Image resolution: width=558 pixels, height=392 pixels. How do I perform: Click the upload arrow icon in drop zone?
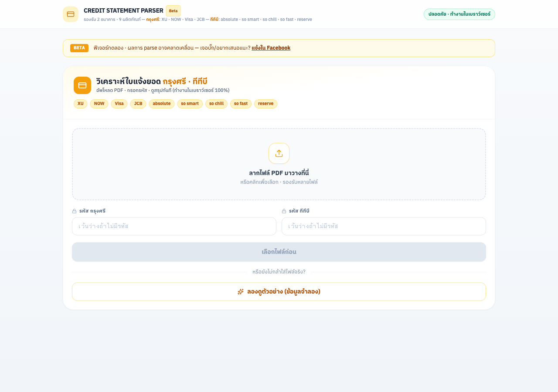coord(279,153)
